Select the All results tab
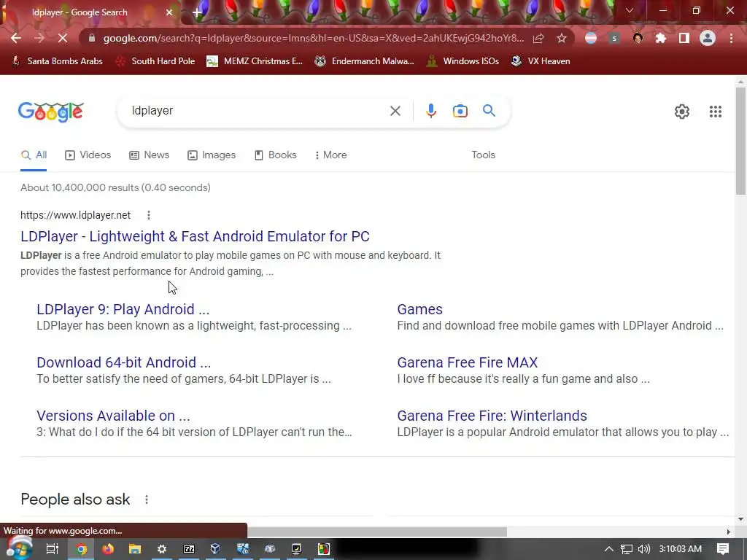The height and width of the screenshot is (560, 747). point(34,155)
